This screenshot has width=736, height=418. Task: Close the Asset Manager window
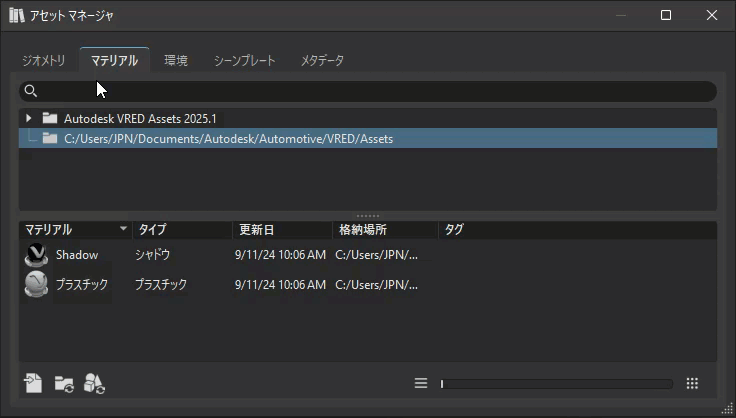coord(712,15)
